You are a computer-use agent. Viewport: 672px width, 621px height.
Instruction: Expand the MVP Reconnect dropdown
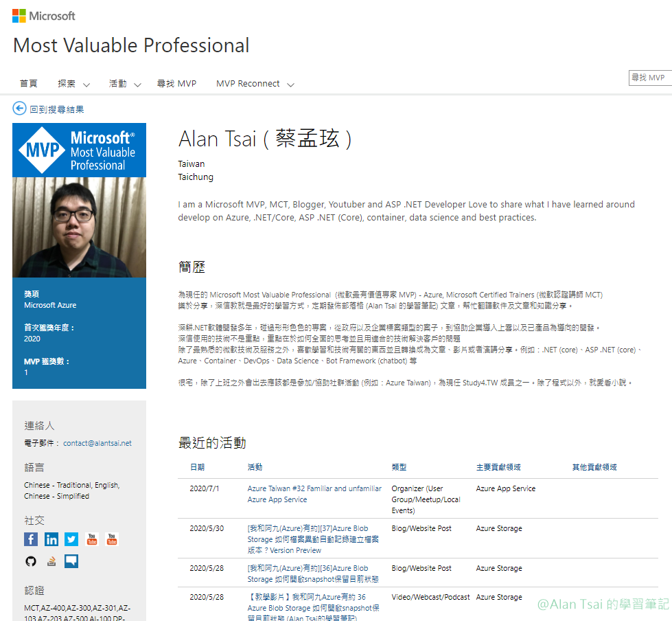point(255,84)
